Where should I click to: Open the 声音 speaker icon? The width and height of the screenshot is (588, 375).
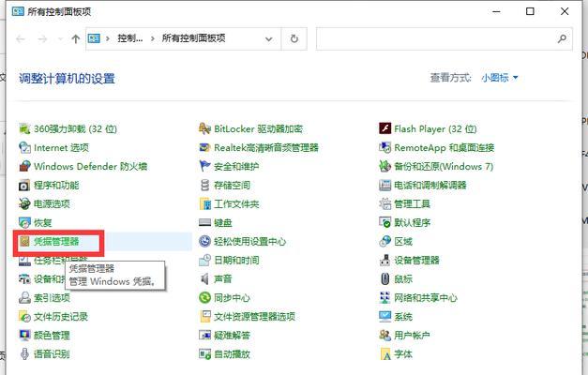click(204, 279)
